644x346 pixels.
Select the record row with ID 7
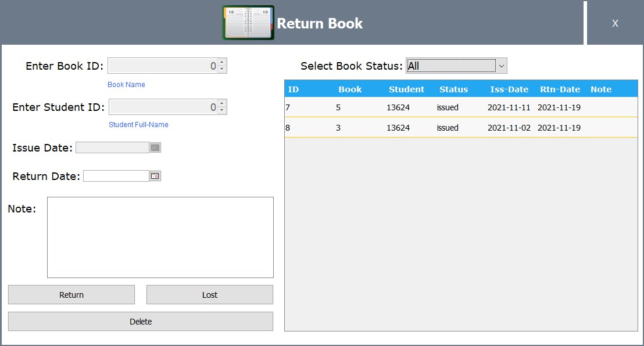[x=461, y=107]
